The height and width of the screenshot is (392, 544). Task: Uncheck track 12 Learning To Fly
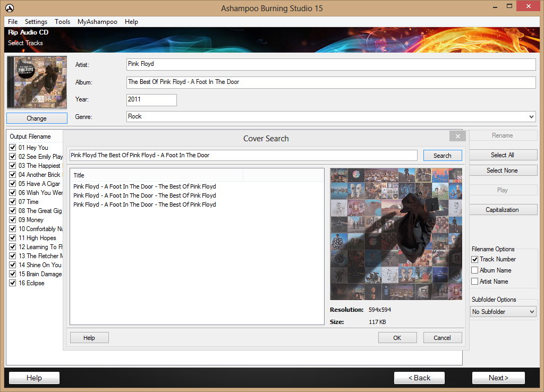tap(13, 246)
